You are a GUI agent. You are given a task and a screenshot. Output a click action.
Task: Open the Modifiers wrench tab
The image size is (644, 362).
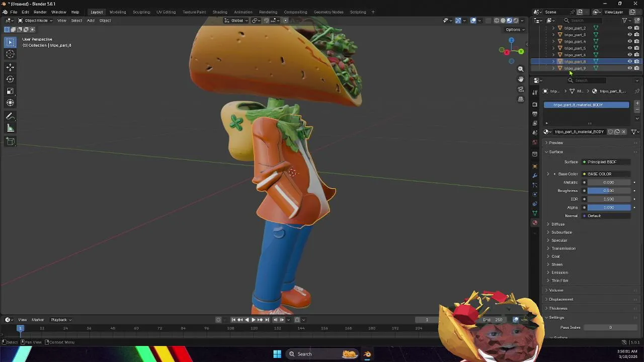[535, 175]
